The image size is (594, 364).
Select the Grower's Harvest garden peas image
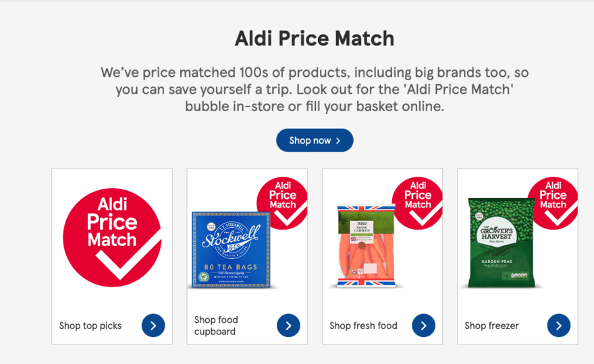[501, 243]
